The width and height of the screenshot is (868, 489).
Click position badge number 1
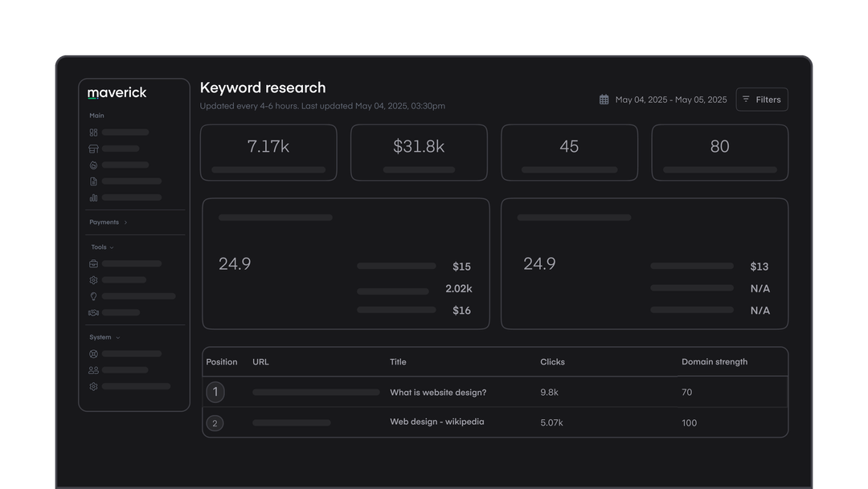[215, 392]
